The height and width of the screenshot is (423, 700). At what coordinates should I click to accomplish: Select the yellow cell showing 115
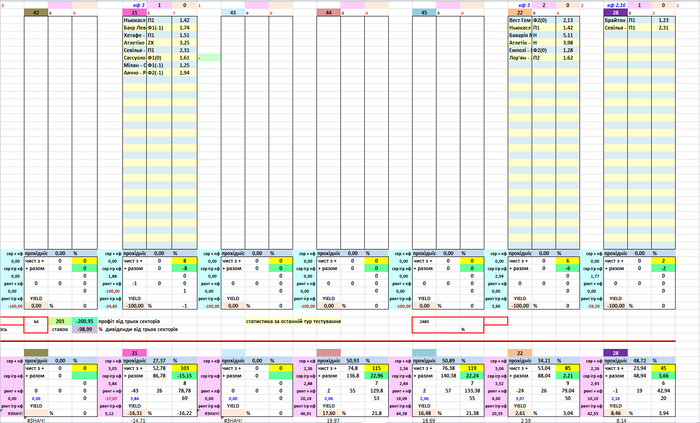point(376,368)
